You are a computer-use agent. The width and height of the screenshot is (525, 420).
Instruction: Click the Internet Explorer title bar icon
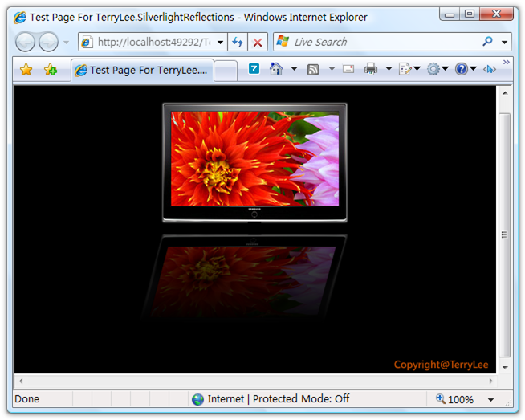20,18
